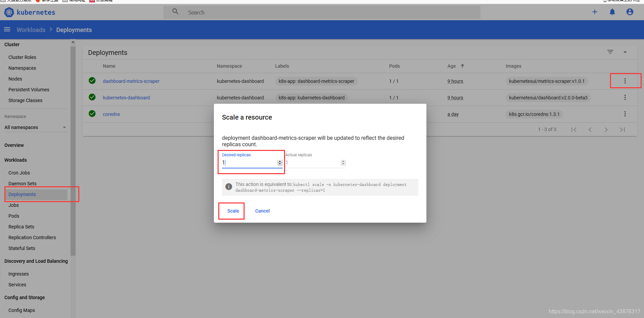
Task: Adjust the Desired replicas spinner arrows
Action: (x=280, y=163)
